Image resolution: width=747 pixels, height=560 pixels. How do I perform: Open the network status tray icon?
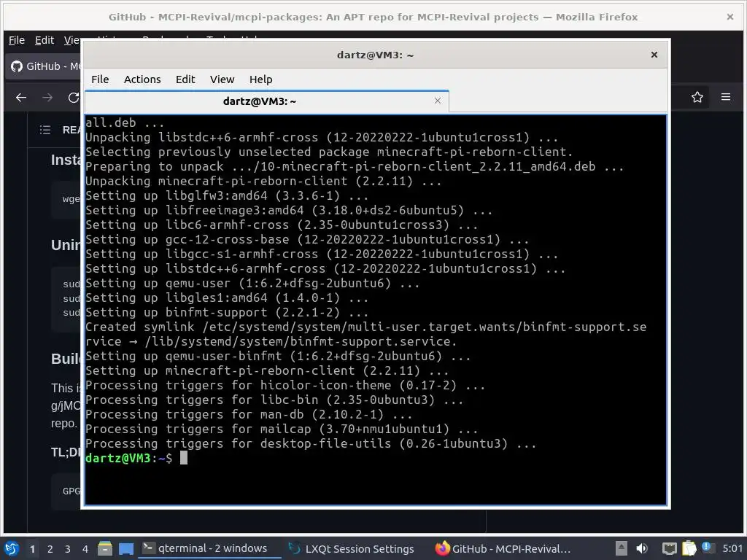tap(670, 548)
